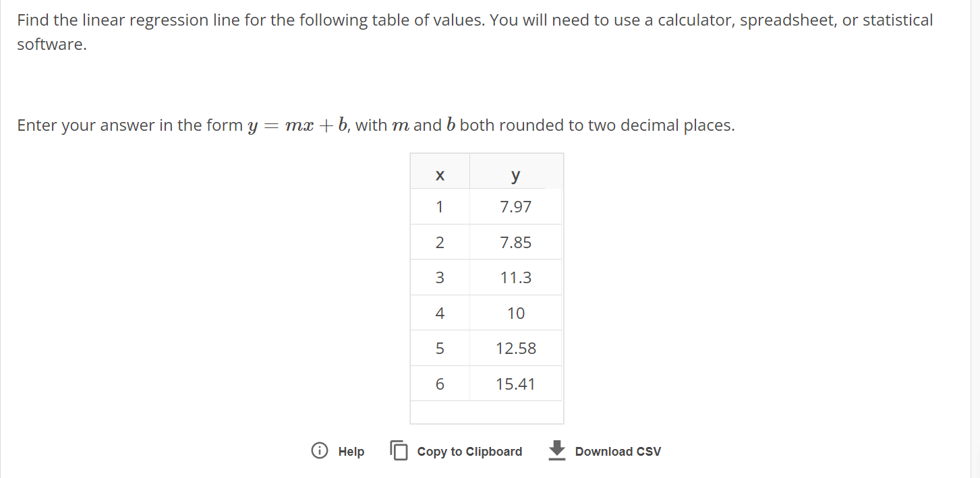Select row with x value 4
Viewport: 980px width, 478px height.
tap(440, 312)
